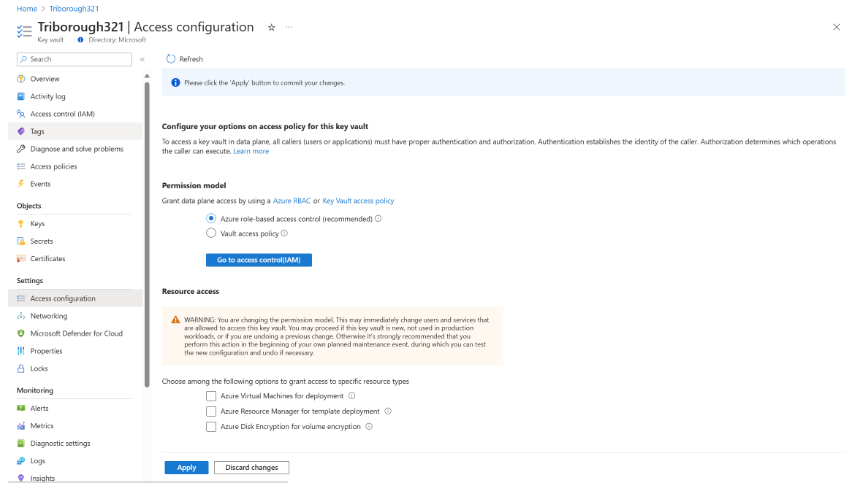Click info icon for Azure Disk Encryption option
852x490 pixels.
[369, 426]
